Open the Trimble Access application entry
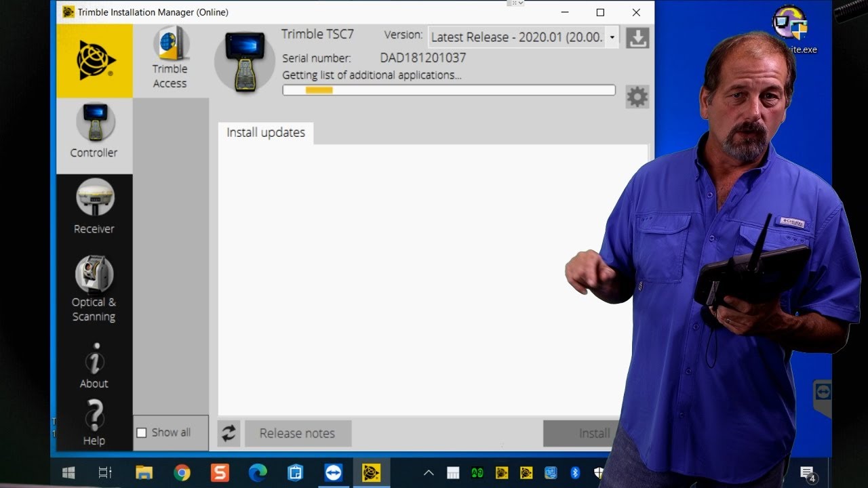The image size is (868, 488). pyautogui.click(x=170, y=58)
